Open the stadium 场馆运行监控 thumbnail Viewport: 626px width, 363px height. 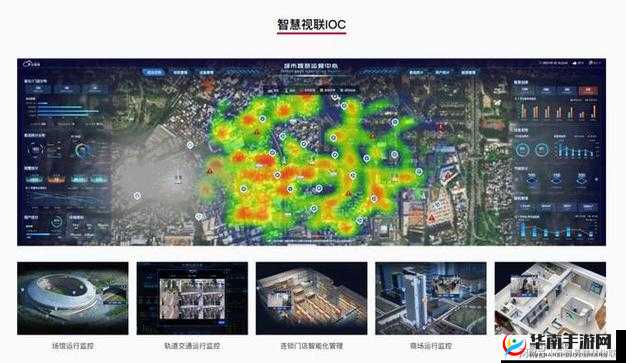73,298
